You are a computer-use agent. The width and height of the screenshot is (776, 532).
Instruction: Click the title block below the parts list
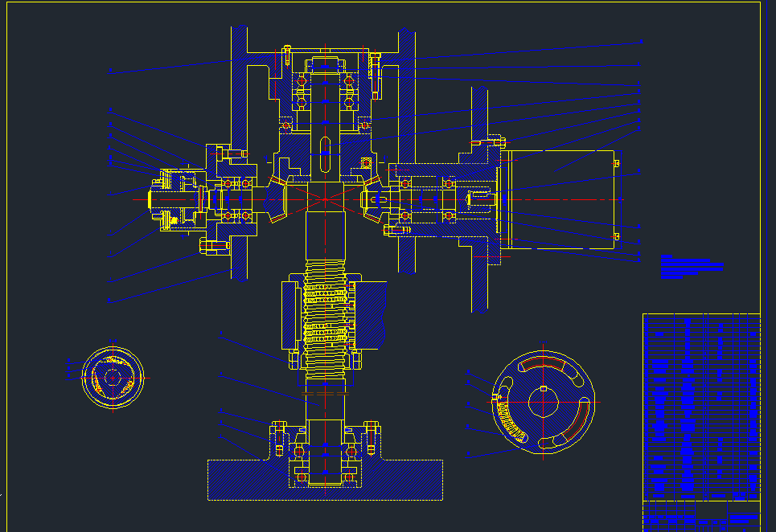701,516
